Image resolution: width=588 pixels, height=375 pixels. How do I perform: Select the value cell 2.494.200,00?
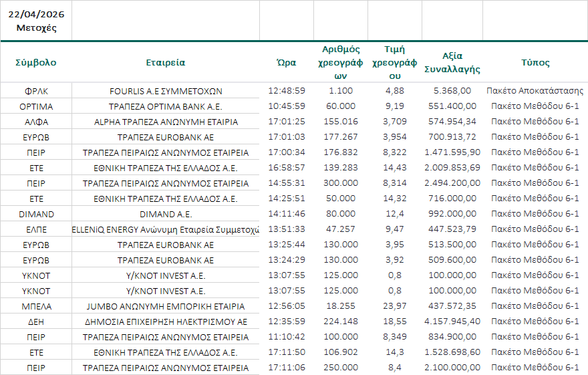pyautogui.click(x=452, y=183)
